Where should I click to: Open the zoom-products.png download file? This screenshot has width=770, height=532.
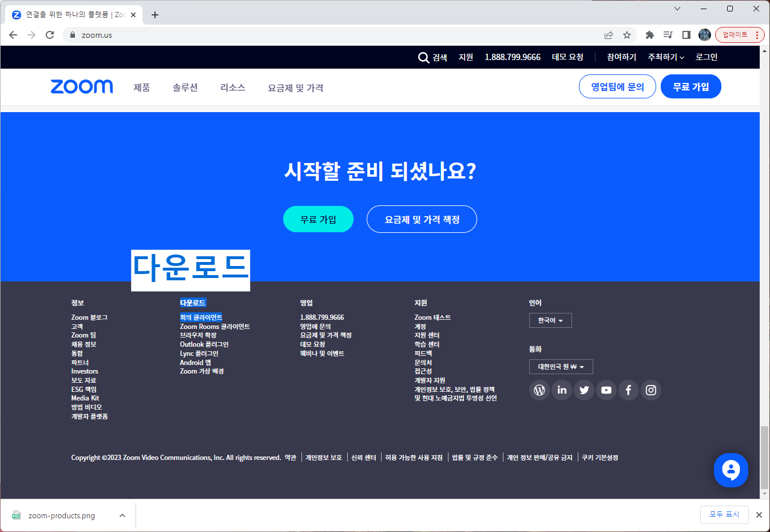[62, 515]
